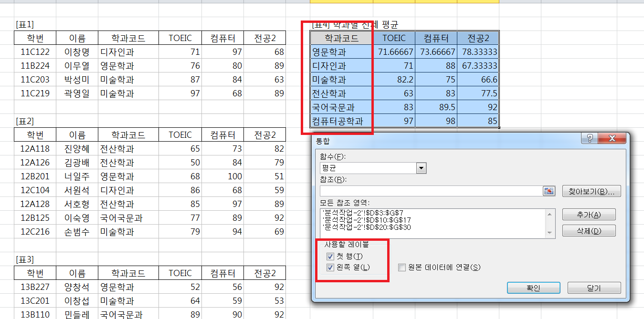Open the 함수 dropdown showing 평균
Screen dimensions: 644x319
point(421,168)
